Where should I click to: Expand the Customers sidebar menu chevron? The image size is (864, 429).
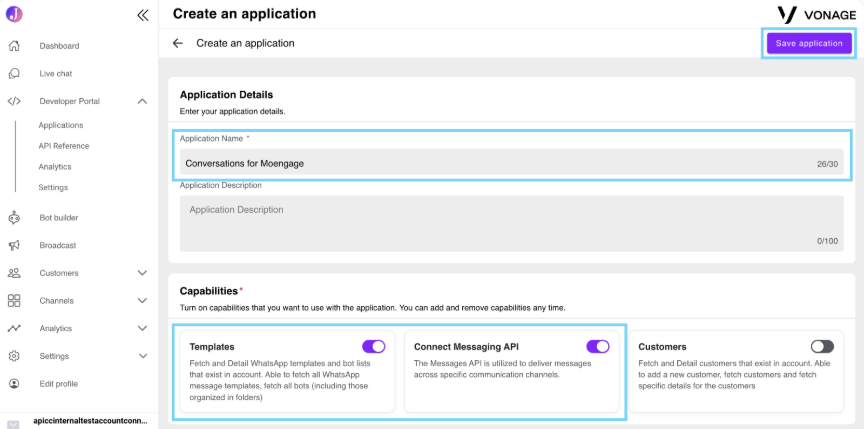coord(142,273)
